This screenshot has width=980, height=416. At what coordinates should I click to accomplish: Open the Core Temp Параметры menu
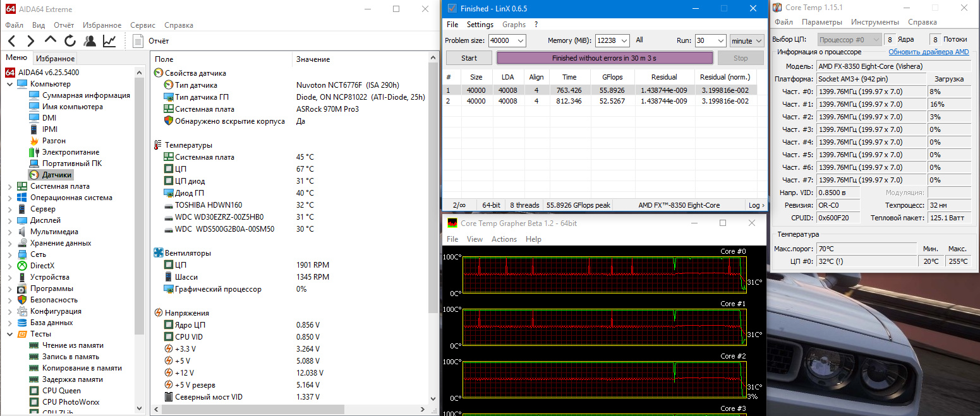(821, 22)
